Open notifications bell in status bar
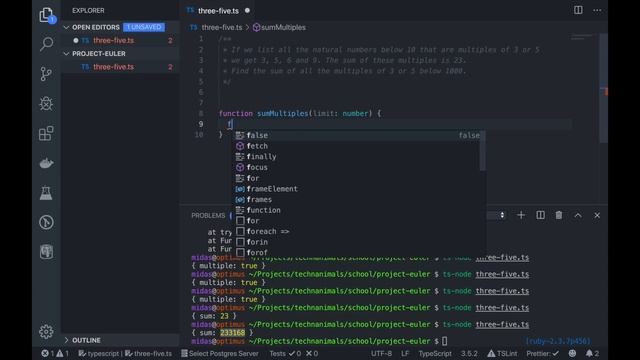 coord(592,353)
